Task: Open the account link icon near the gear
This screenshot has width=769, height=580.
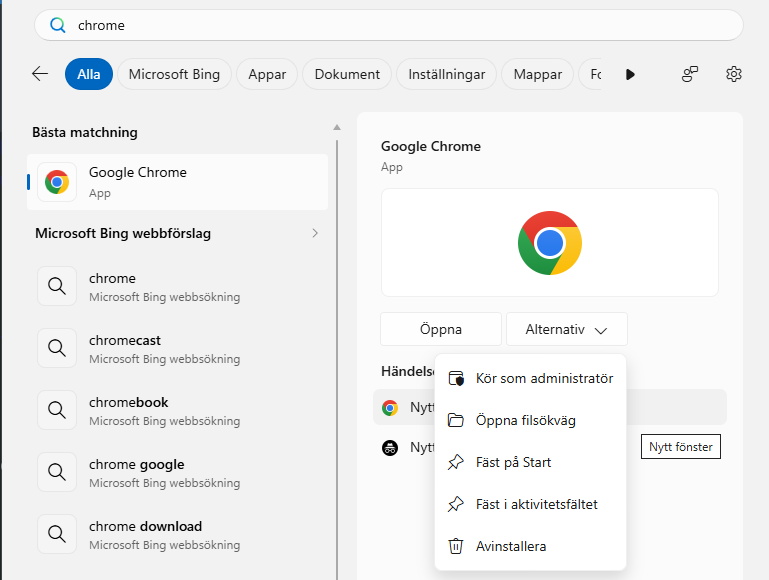Action: [690, 74]
